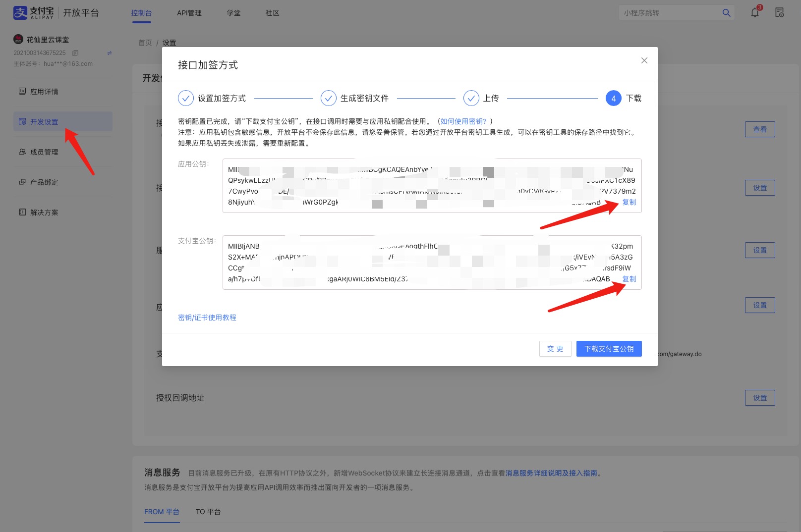The image size is (801, 532).
Task: Open the 密钥/证书使用教程 link
Action: click(x=207, y=318)
